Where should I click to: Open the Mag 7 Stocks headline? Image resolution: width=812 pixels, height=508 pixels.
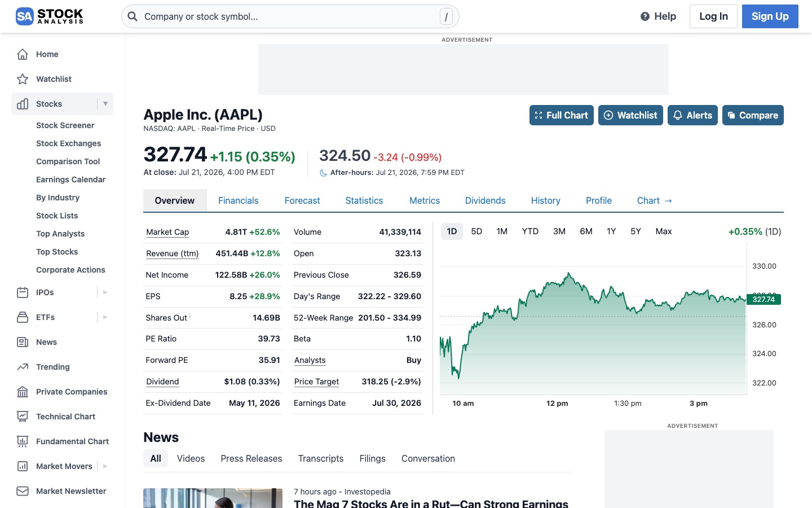pyautogui.click(x=431, y=503)
